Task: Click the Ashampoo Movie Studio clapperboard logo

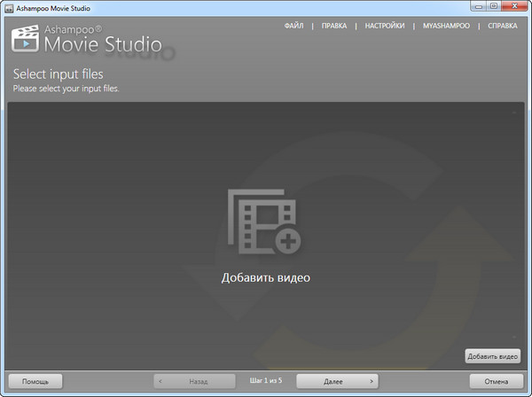Action: pos(25,39)
